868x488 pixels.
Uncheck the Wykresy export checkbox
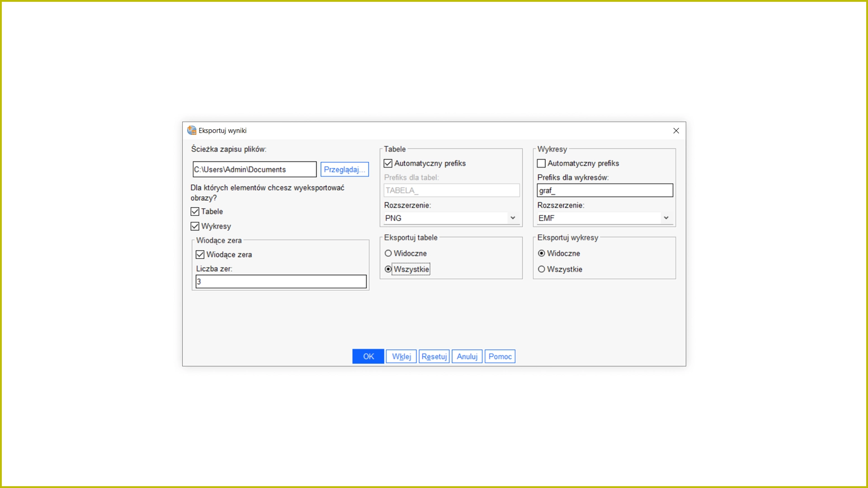(195, 226)
